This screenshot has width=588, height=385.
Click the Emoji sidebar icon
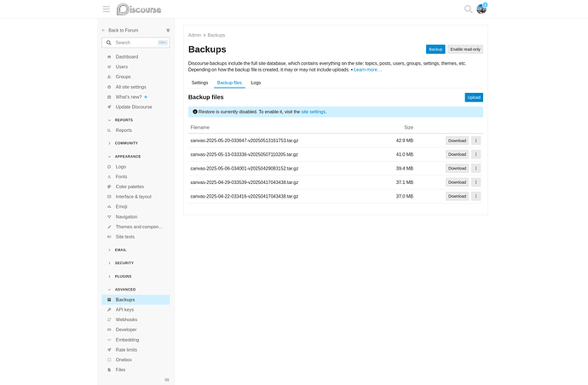point(109,207)
